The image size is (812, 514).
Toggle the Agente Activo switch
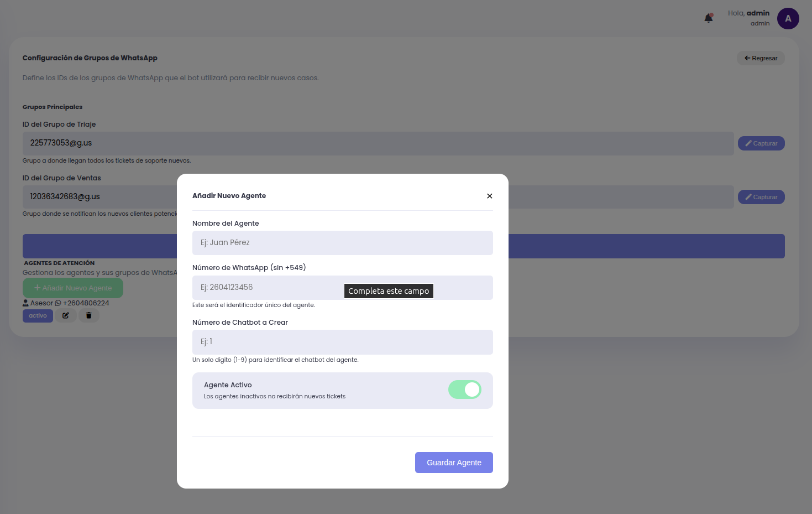464,390
